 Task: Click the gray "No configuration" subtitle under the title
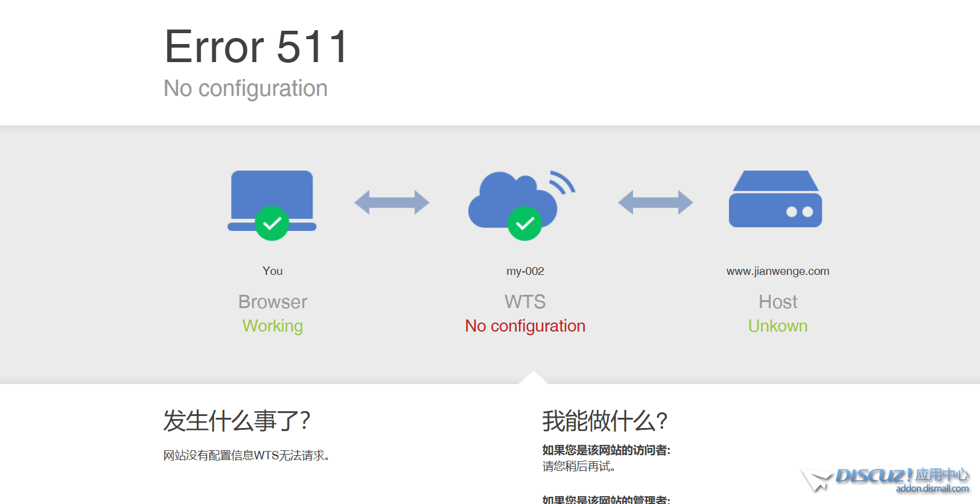(x=246, y=89)
